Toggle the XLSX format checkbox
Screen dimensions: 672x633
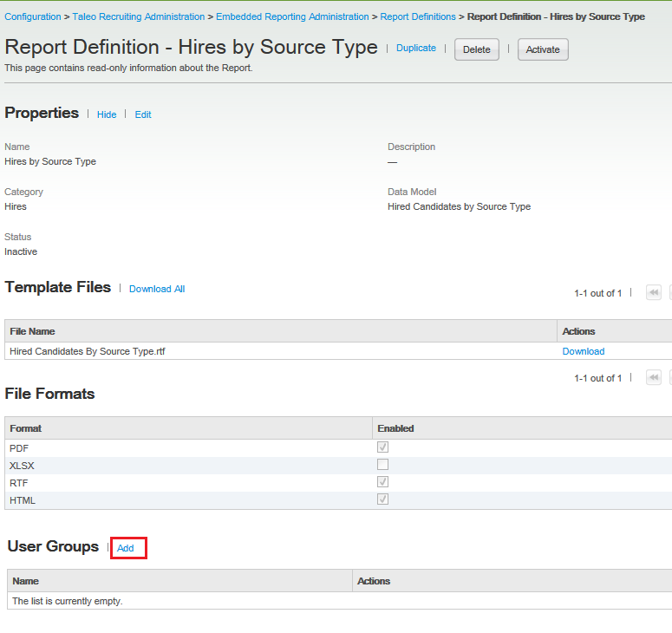[x=382, y=465]
